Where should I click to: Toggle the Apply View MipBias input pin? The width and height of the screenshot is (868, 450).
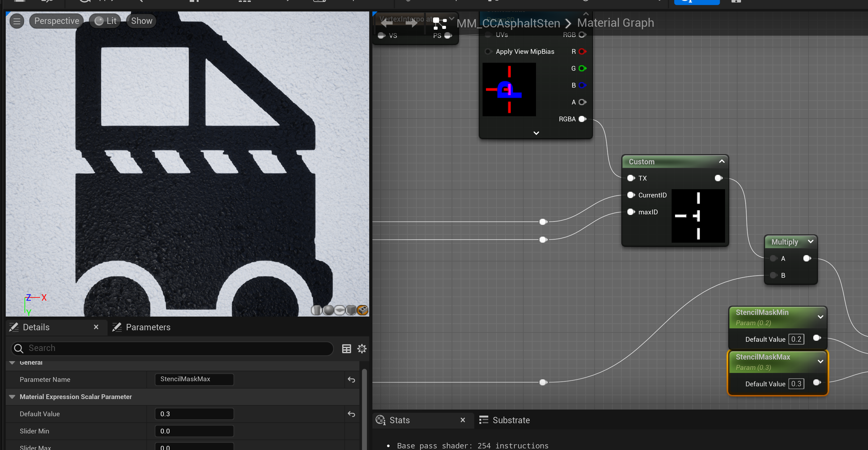488,52
